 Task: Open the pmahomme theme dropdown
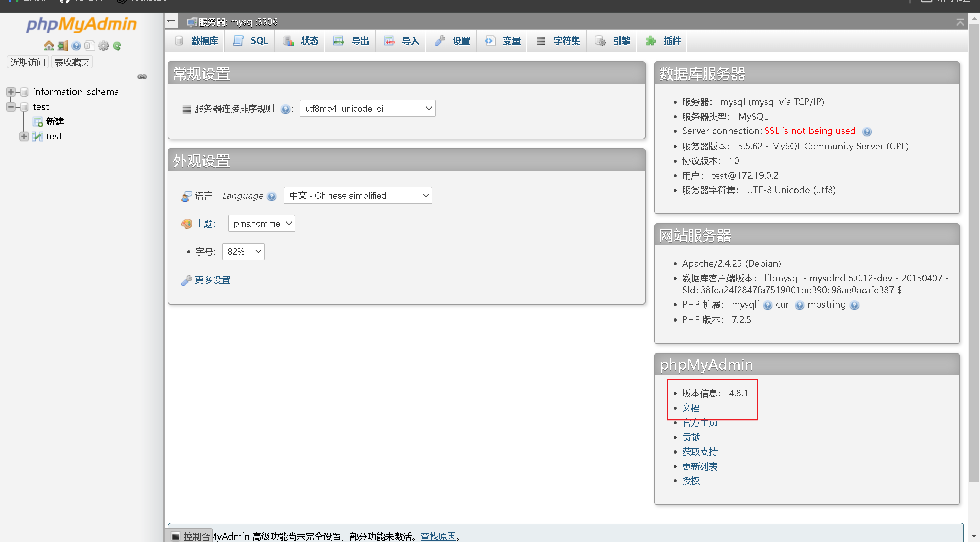click(x=261, y=224)
